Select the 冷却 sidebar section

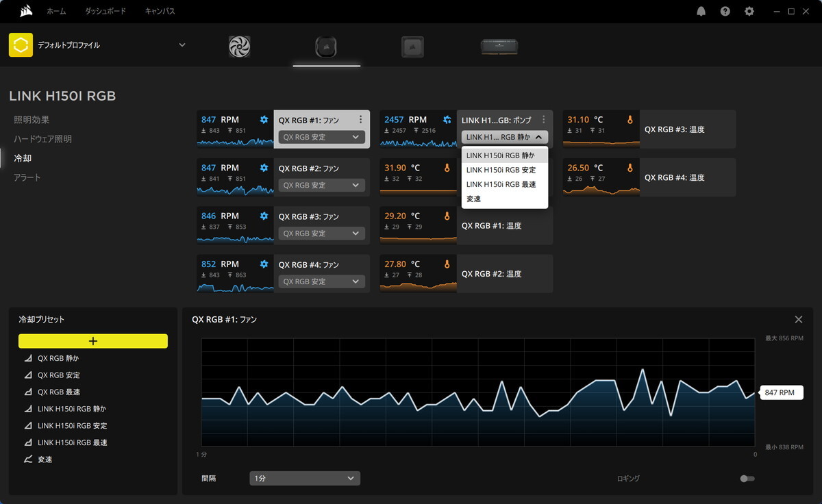[23, 158]
